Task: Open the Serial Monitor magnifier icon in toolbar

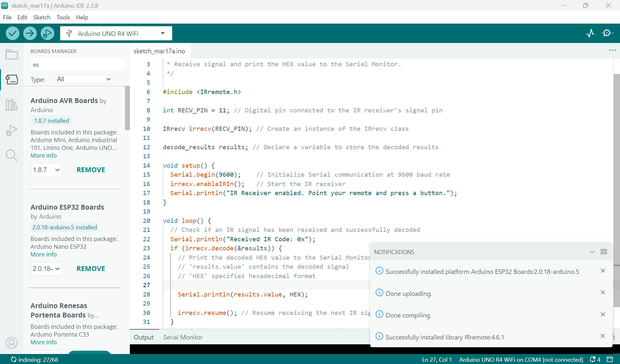Action: (x=607, y=33)
